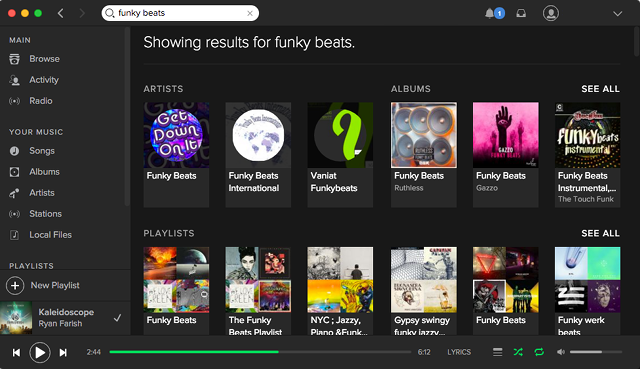The height and width of the screenshot is (369, 640).
Task: Click the Songs sidebar icon
Action: (14, 151)
